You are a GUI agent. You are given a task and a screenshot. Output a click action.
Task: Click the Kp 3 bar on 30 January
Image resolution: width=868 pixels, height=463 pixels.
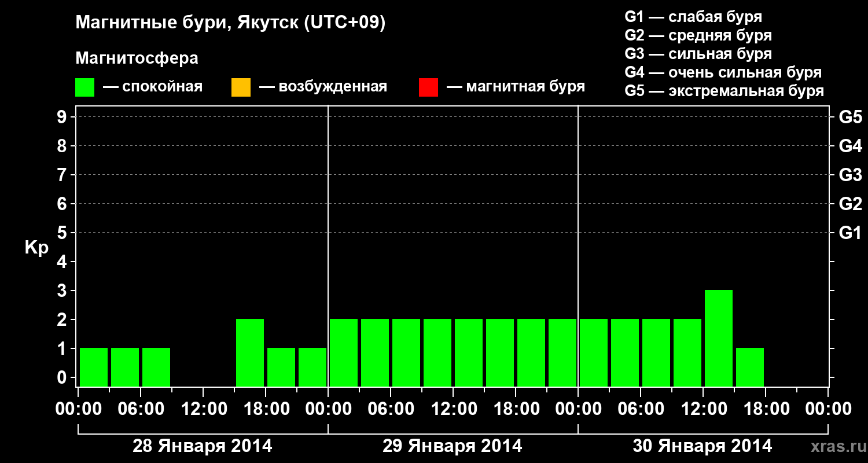pyautogui.click(x=719, y=338)
